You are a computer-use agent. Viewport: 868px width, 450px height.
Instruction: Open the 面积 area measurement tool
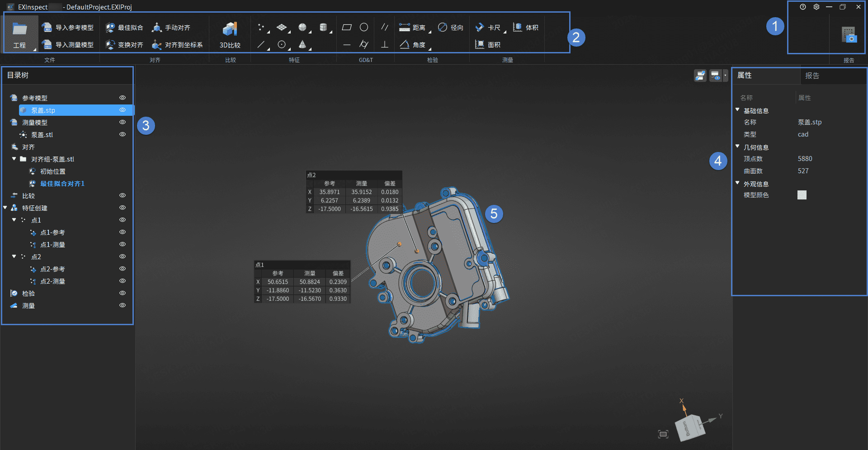pos(488,45)
